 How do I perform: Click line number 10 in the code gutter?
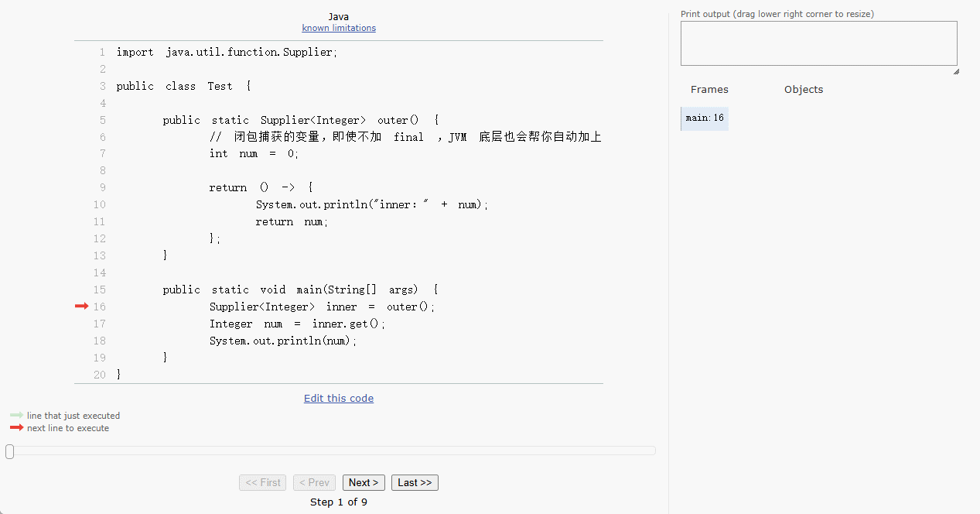[x=99, y=204]
